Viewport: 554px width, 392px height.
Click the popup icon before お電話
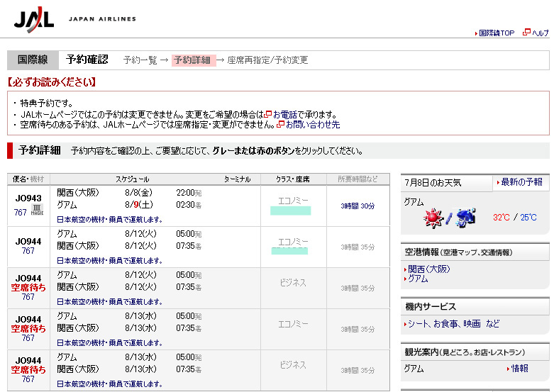[268, 114]
